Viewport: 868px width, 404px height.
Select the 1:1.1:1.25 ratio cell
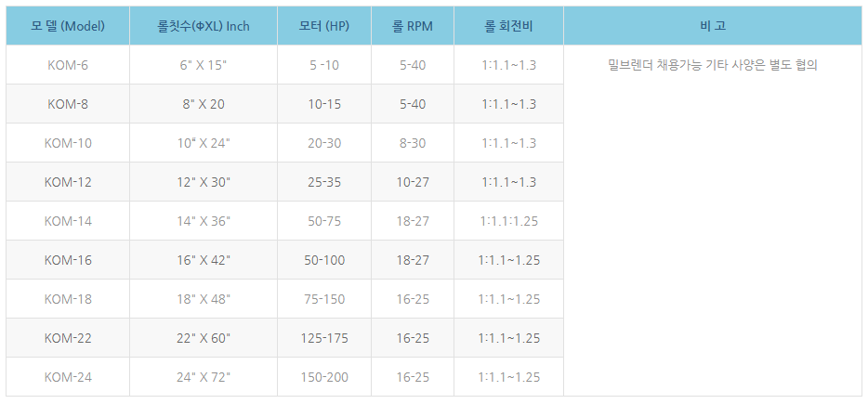pyautogui.click(x=508, y=221)
